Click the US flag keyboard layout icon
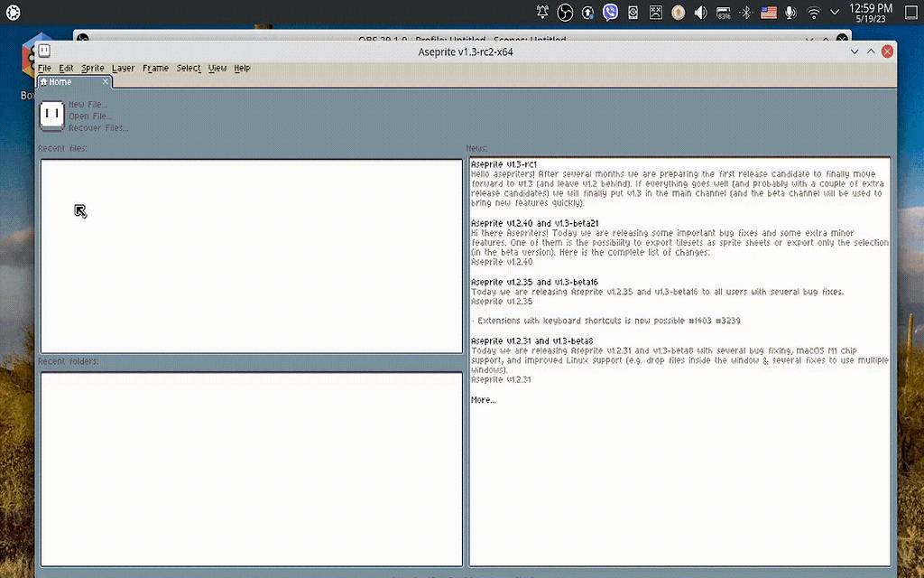The image size is (924, 578). 769,12
